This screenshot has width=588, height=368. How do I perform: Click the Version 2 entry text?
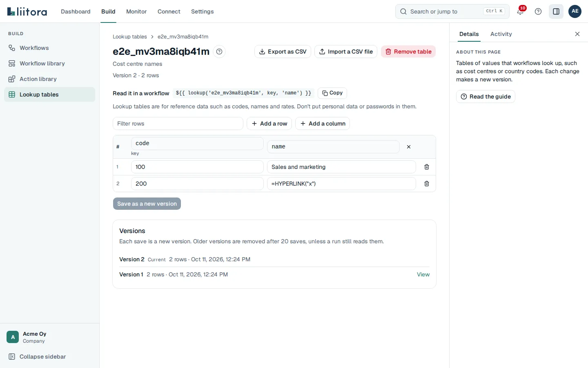click(132, 259)
